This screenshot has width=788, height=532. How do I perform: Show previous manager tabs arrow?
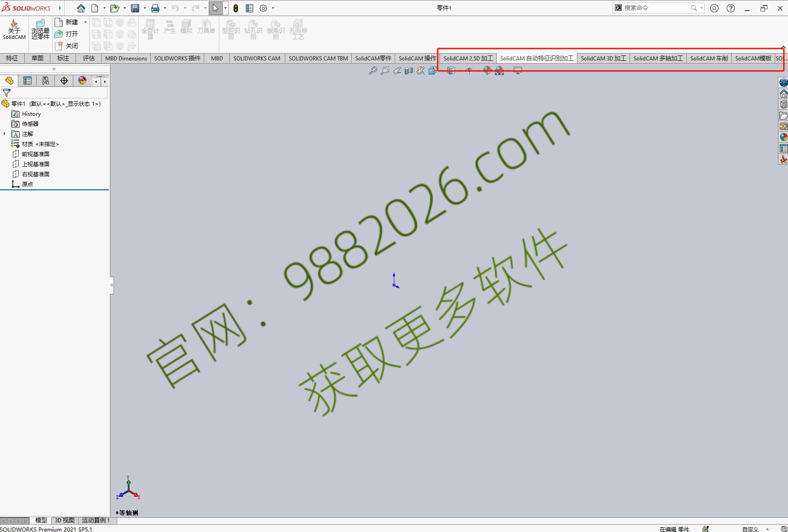coord(96,81)
